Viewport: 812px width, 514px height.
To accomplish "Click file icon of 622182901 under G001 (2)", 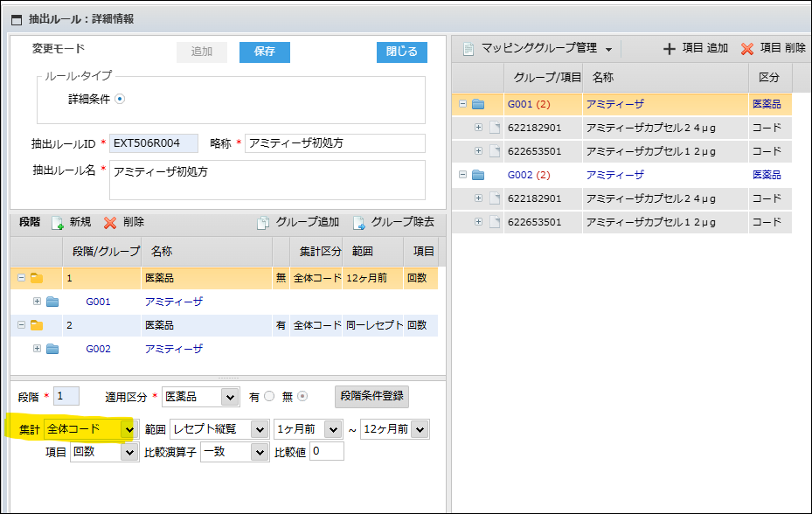I will click(x=495, y=128).
